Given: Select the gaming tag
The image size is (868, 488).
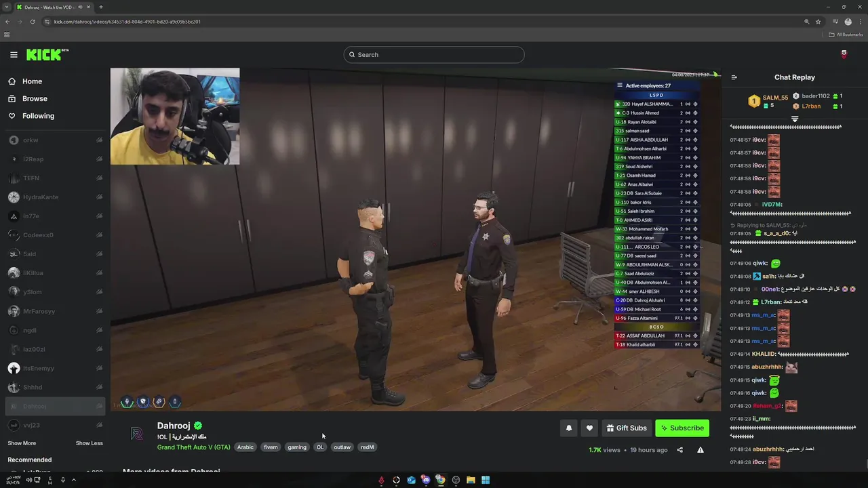Looking at the screenshot, I should [x=297, y=447].
